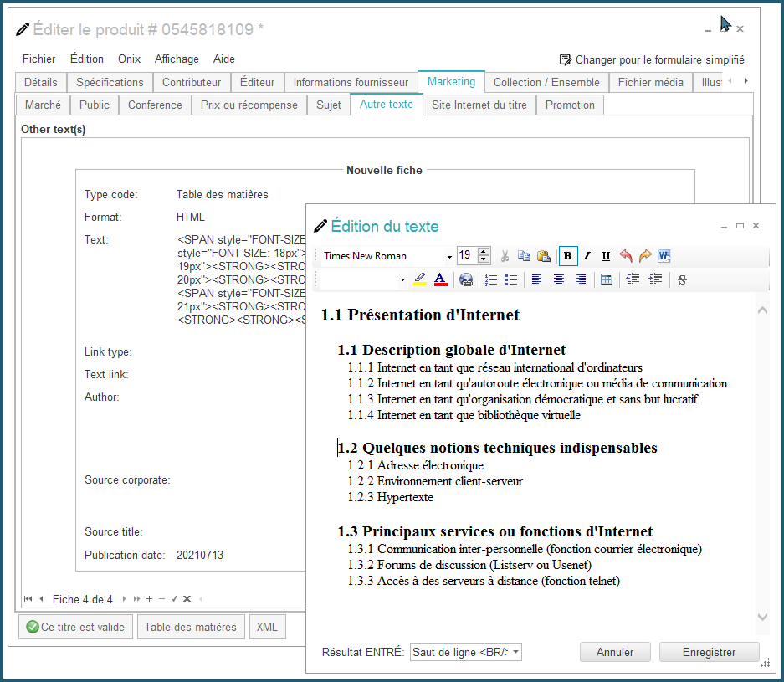Click the line '1.2.3 Hypertexte'
784x682 pixels.
coord(391,497)
